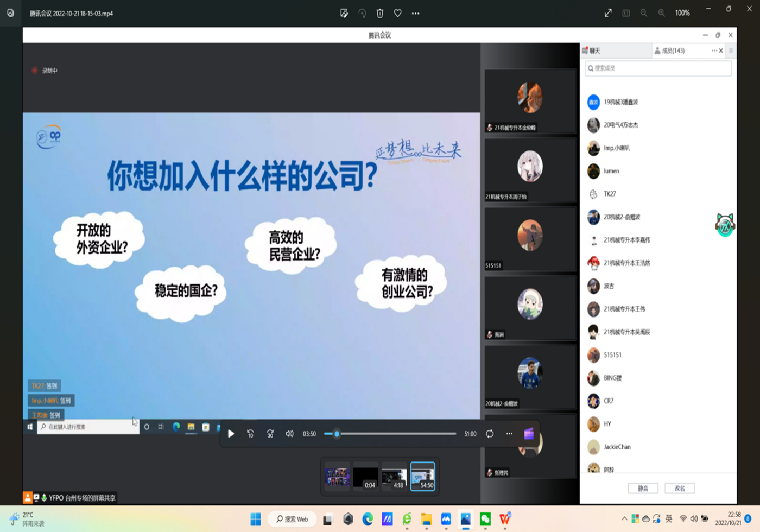The width and height of the screenshot is (760, 532).
Task: Open the Windows Start menu
Action: pos(256,520)
